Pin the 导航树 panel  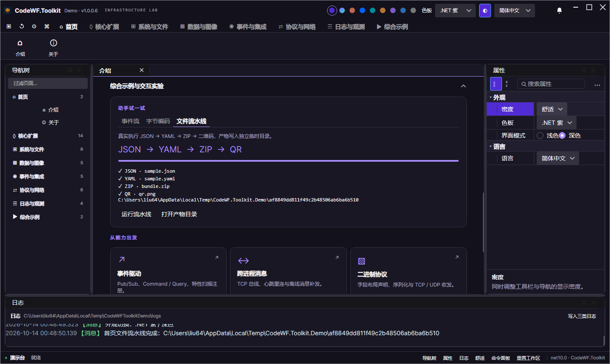pos(70,70)
